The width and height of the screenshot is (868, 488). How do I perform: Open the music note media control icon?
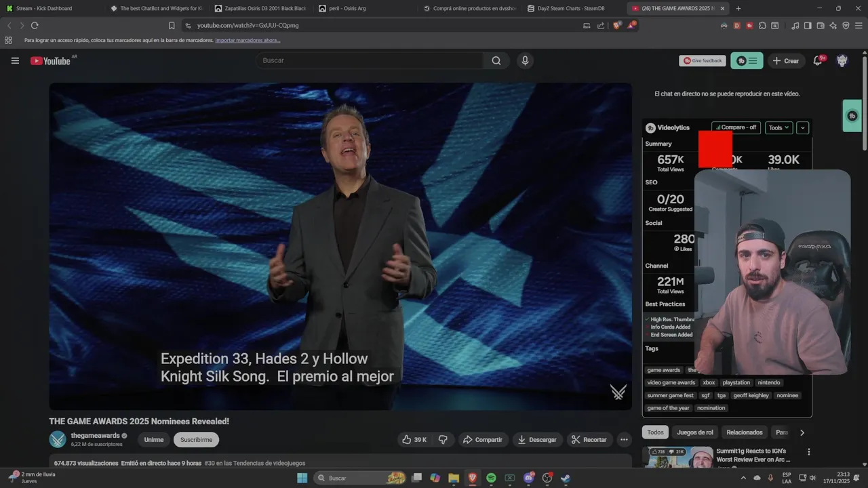click(x=795, y=25)
